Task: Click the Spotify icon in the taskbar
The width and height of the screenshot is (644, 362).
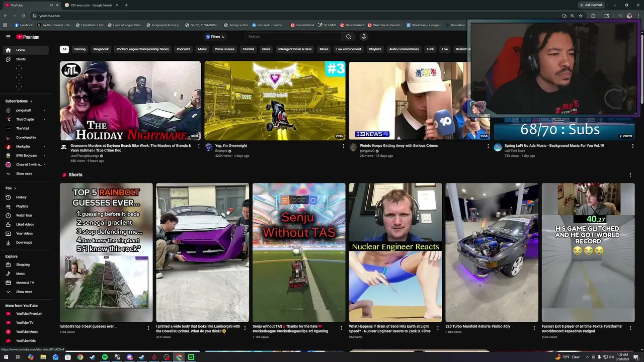Action: 105,357
